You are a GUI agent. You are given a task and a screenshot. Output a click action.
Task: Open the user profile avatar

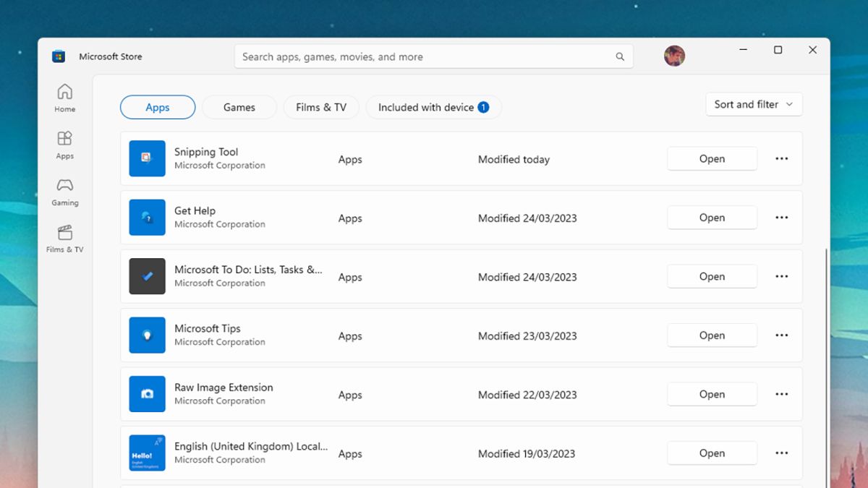[674, 56]
